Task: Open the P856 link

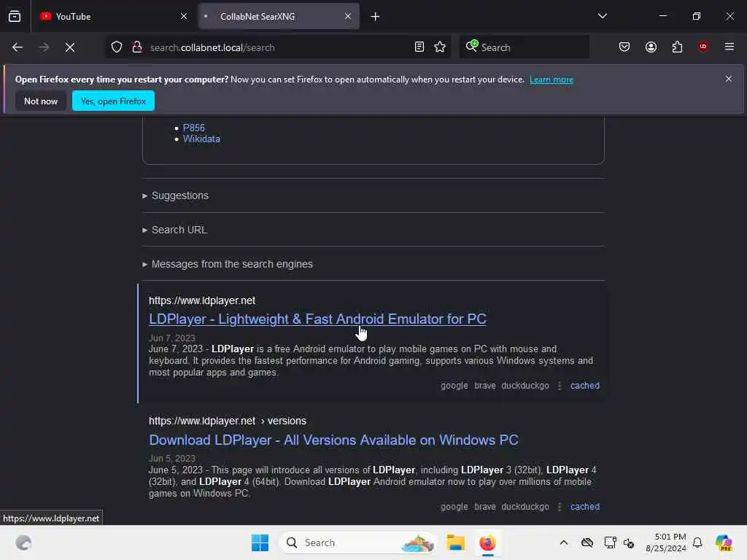Action: [x=194, y=128]
